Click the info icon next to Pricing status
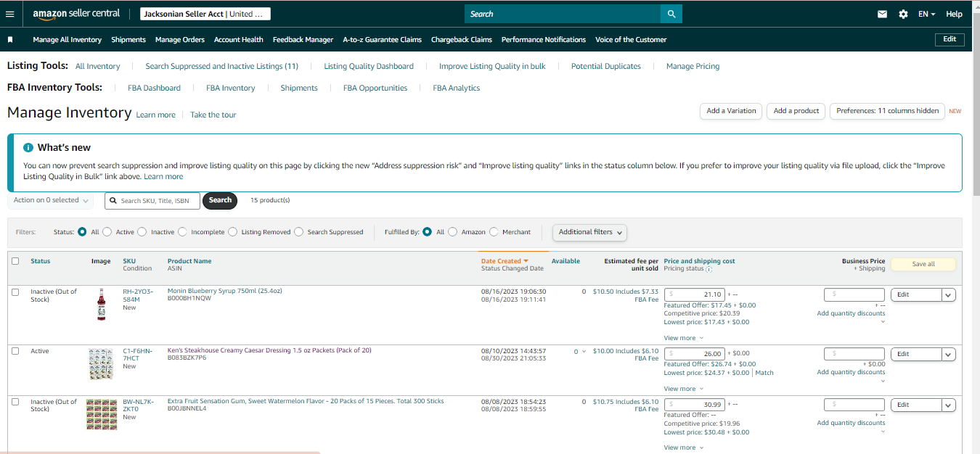Viewport: 980px width, 454px height. pyautogui.click(x=709, y=269)
